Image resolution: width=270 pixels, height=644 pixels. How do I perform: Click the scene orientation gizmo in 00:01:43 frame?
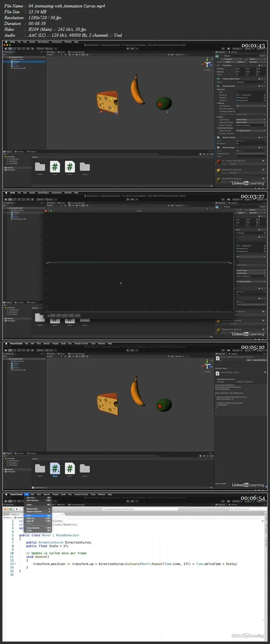207,63
